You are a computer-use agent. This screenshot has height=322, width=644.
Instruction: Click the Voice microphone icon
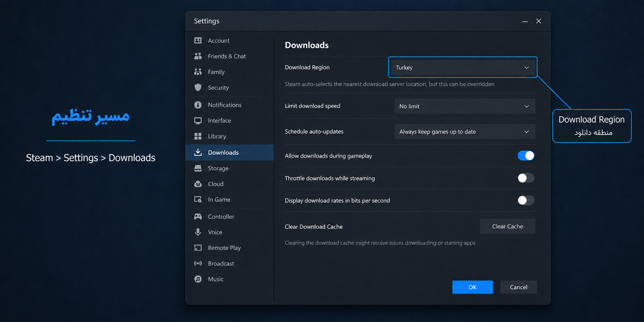pyautogui.click(x=198, y=232)
